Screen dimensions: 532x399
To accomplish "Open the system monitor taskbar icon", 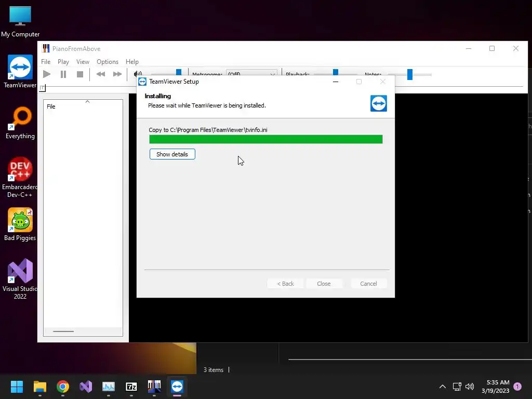I will pyautogui.click(x=109, y=387).
